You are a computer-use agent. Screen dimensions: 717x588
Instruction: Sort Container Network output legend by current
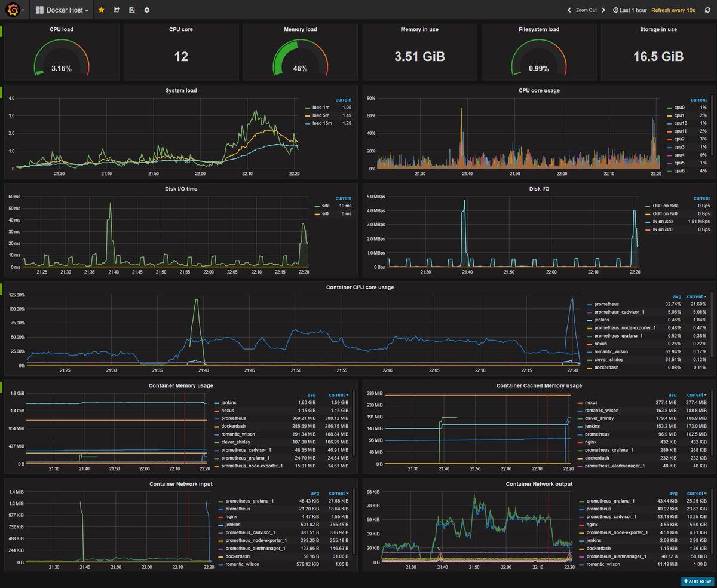tap(696, 493)
